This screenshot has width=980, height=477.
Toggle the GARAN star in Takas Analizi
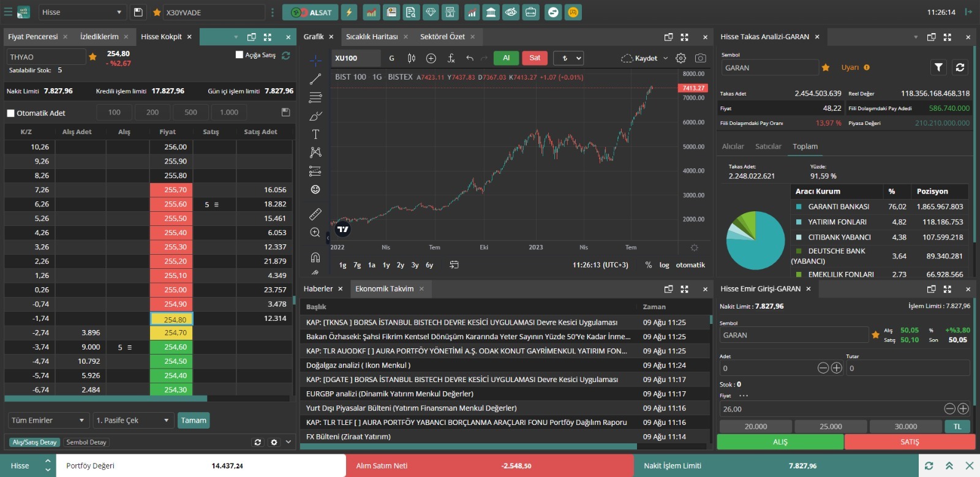click(x=826, y=67)
